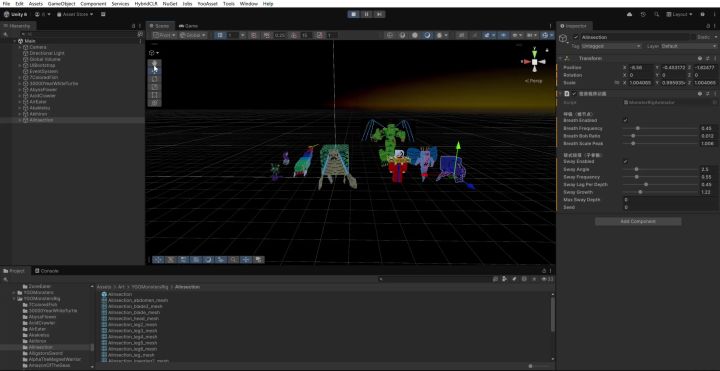The width and height of the screenshot is (720, 371).
Task: Expand the Allinsection node in Hierarchy
Action: 20,120
